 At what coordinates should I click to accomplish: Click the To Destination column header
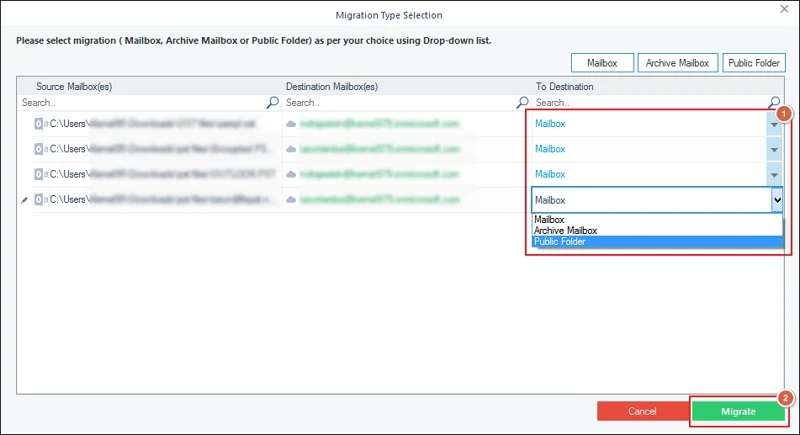564,87
